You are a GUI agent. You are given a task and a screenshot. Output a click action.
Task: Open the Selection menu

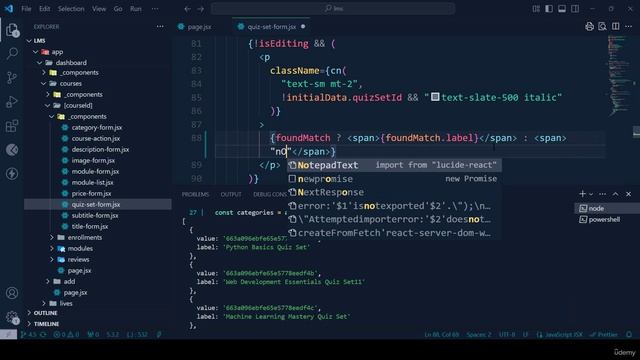(71, 9)
